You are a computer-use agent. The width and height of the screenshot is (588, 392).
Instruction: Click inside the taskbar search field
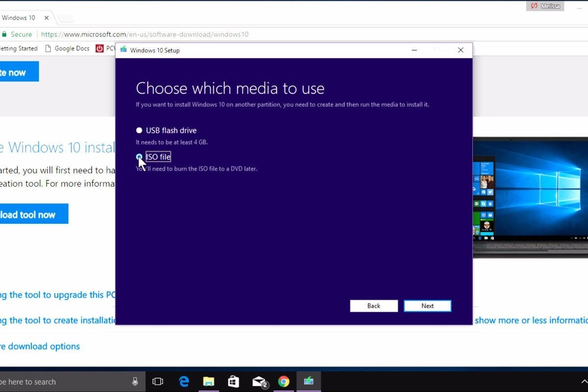pyautogui.click(x=59, y=381)
